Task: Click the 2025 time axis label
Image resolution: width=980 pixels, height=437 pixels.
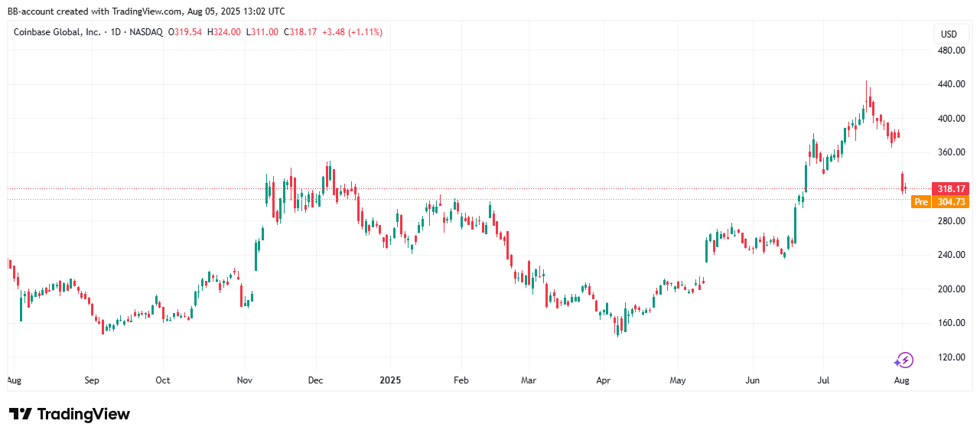Action: point(390,380)
